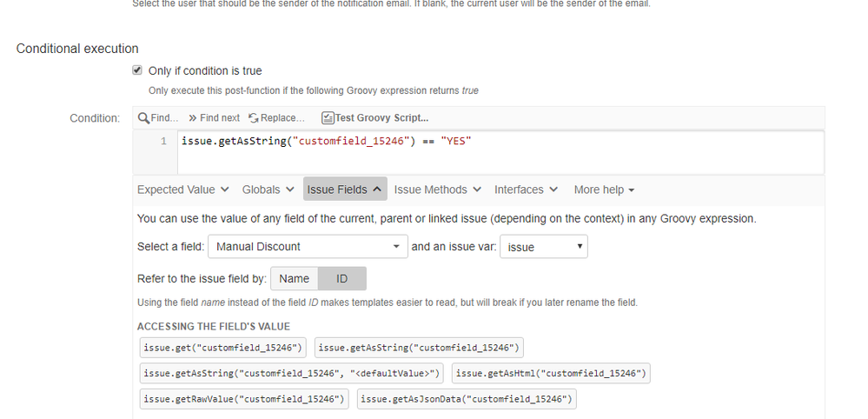The width and height of the screenshot is (868, 419).
Task: Click the Replace icon in editor toolbar
Action: 254,118
